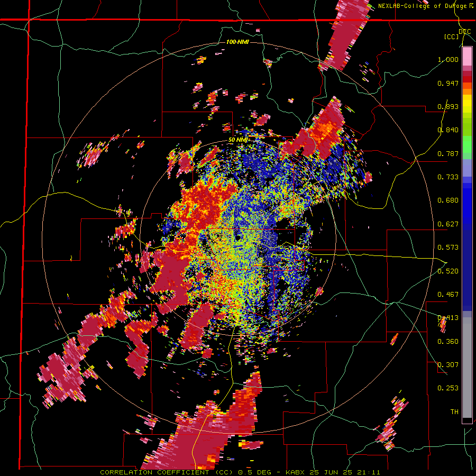Click the Correlation Coefficient KABX footer caption
Screen dimensions: 476x476
tap(240, 472)
